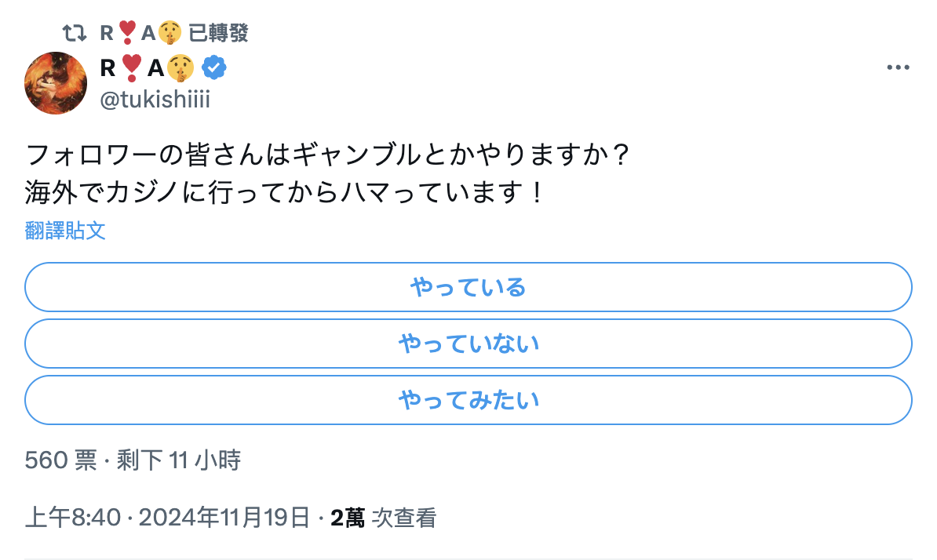
Task: Open the more options ellipsis menu
Action: coord(898,68)
